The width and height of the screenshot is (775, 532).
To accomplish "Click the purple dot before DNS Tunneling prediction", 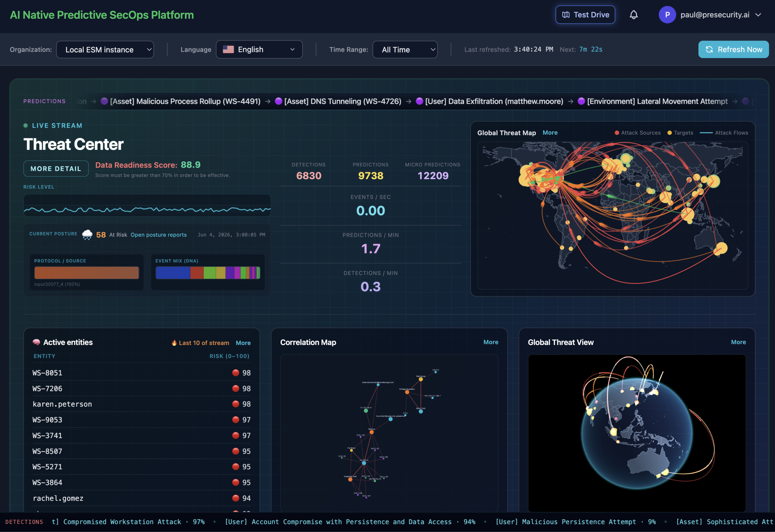I will click(279, 101).
